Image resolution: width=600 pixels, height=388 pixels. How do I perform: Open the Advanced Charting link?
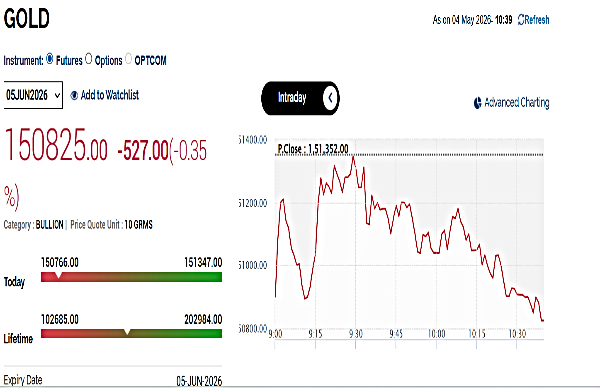(517, 103)
